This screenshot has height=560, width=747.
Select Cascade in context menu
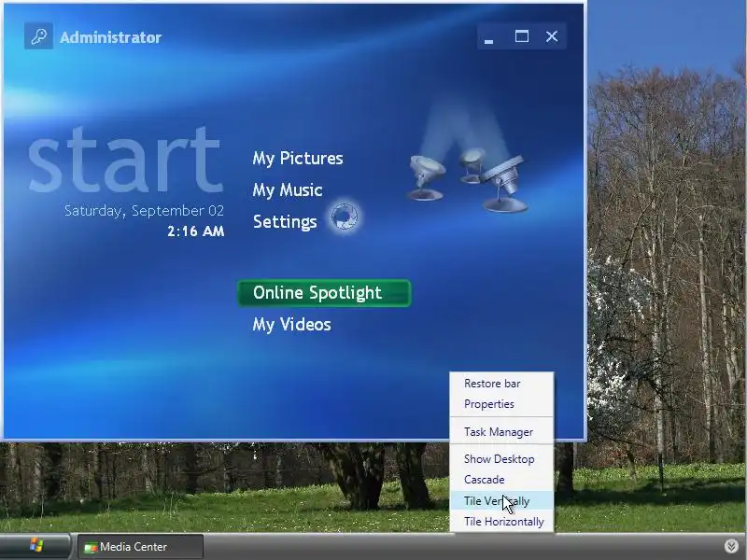coord(501,480)
